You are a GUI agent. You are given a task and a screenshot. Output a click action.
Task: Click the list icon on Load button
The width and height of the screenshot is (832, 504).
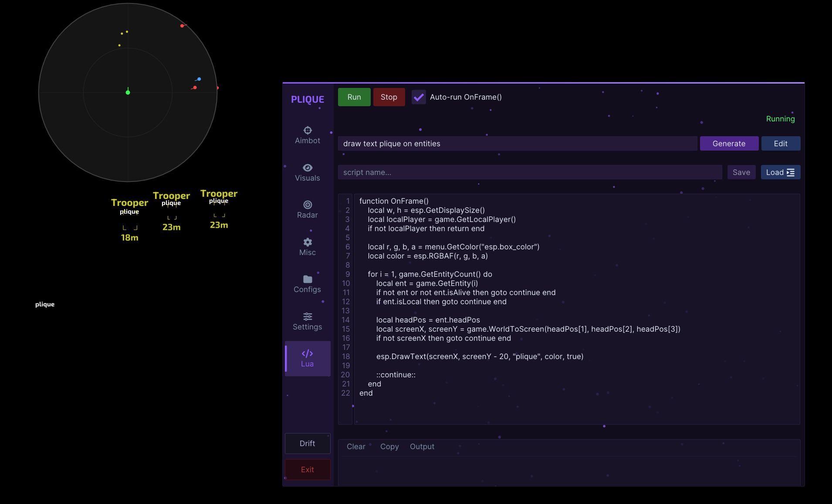tap(791, 172)
